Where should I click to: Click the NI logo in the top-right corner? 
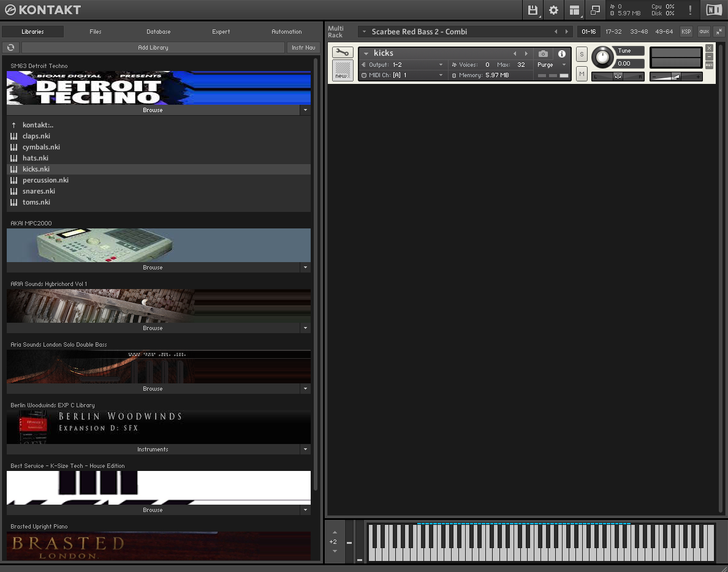pyautogui.click(x=714, y=10)
